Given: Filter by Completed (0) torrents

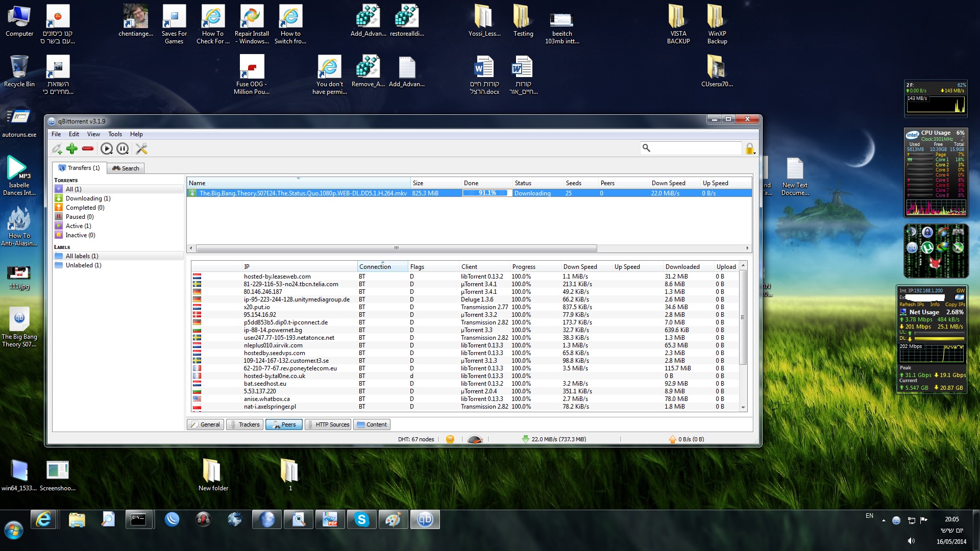Looking at the screenshot, I should tap(118, 208).
